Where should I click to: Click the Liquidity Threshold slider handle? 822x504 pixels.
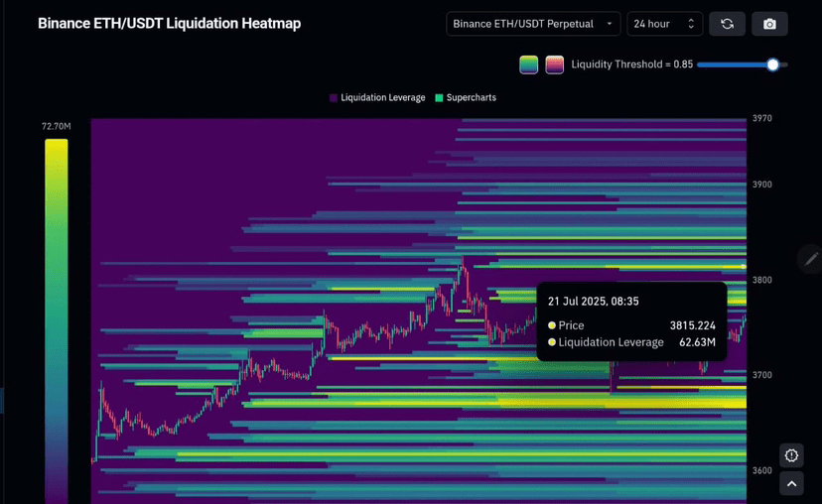(772, 64)
